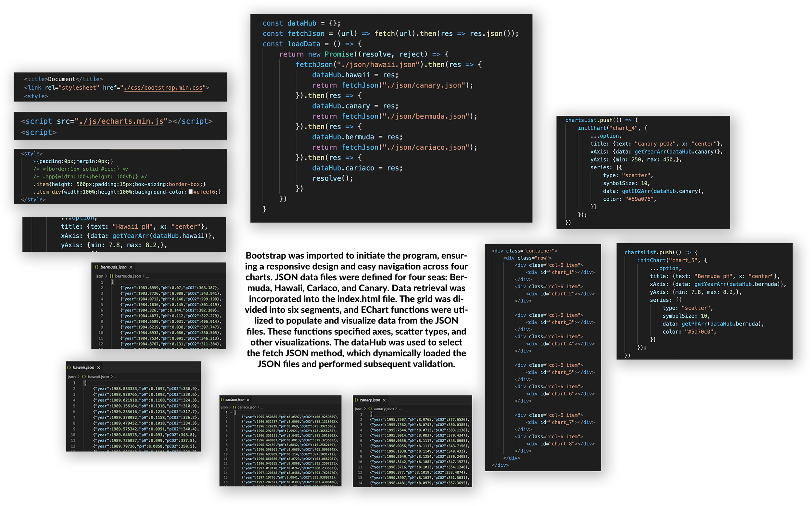Click the JSON braces icon on canary.json tab
This screenshot has height=506, width=812.
[356, 400]
